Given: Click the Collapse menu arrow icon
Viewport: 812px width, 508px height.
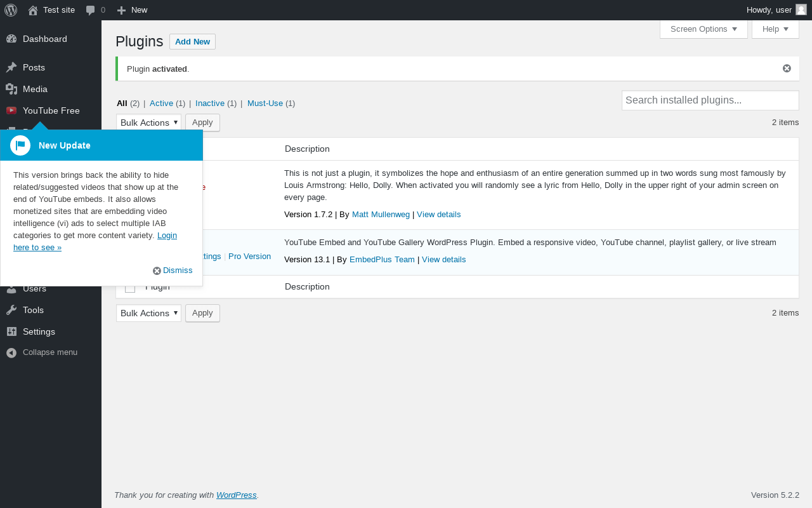Looking at the screenshot, I should pyautogui.click(x=11, y=352).
